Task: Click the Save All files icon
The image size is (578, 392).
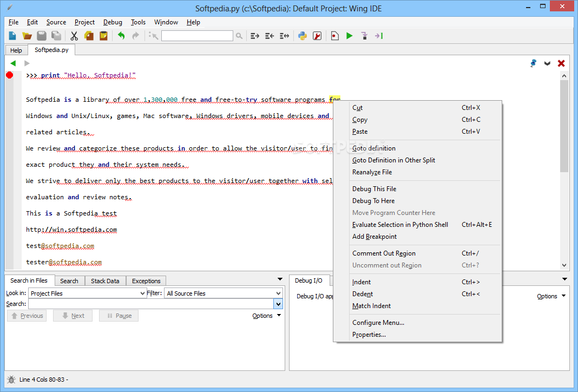Action: coord(56,36)
